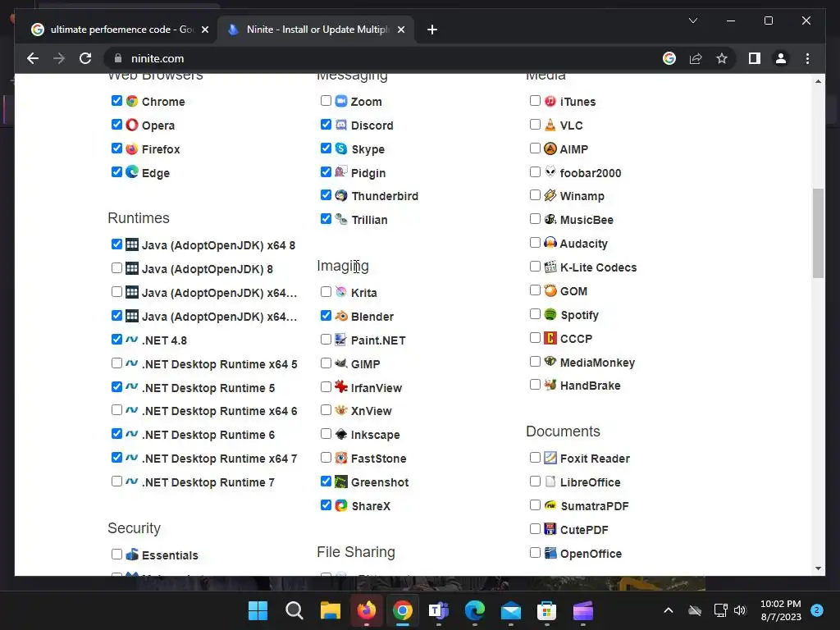Uncheck the Edge checkbox

[x=116, y=171]
